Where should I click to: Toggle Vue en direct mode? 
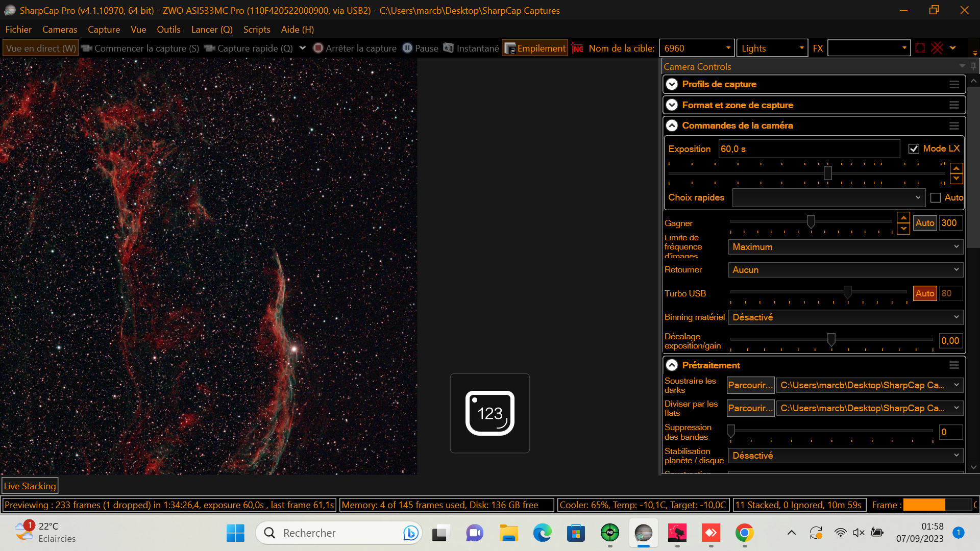pyautogui.click(x=41, y=48)
